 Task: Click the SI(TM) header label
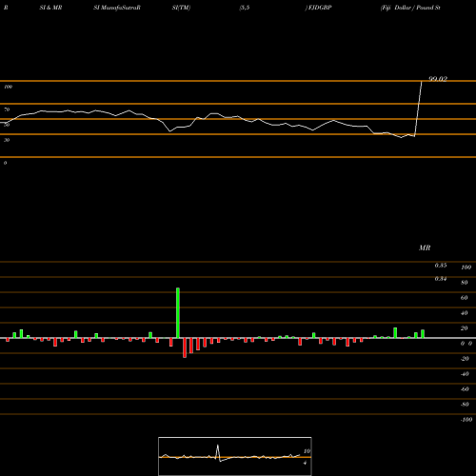point(181,8)
